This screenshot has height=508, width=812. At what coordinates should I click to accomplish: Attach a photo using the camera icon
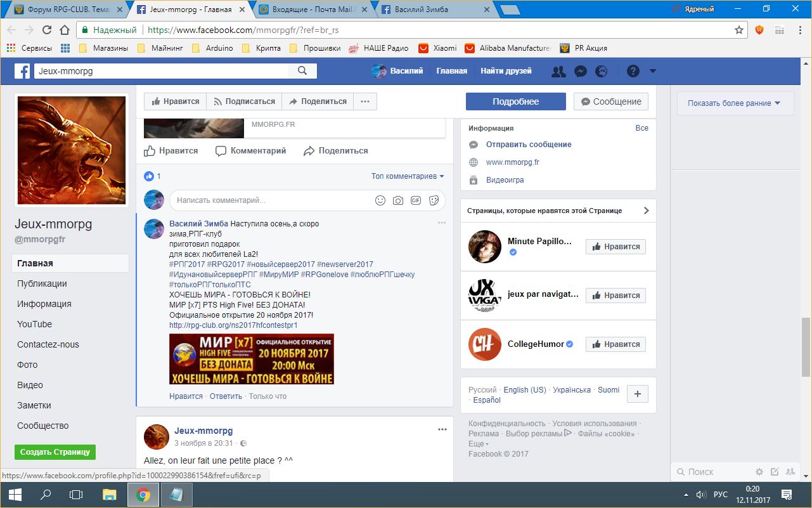(x=398, y=200)
